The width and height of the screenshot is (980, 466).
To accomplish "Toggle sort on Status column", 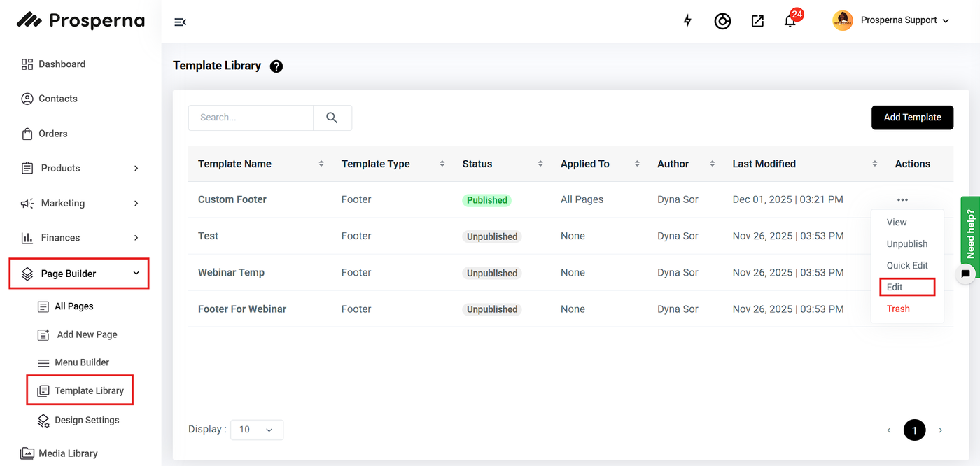I will [540, 164].
